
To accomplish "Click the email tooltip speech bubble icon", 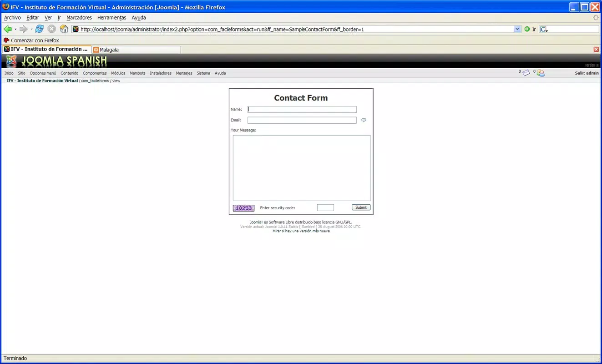I will point(364,120).
